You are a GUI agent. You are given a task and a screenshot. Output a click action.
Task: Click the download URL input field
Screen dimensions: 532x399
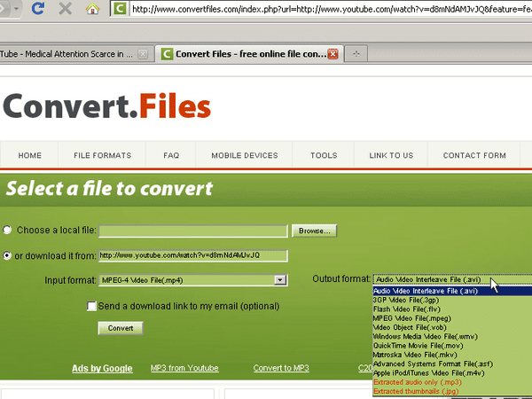(193, 255)
